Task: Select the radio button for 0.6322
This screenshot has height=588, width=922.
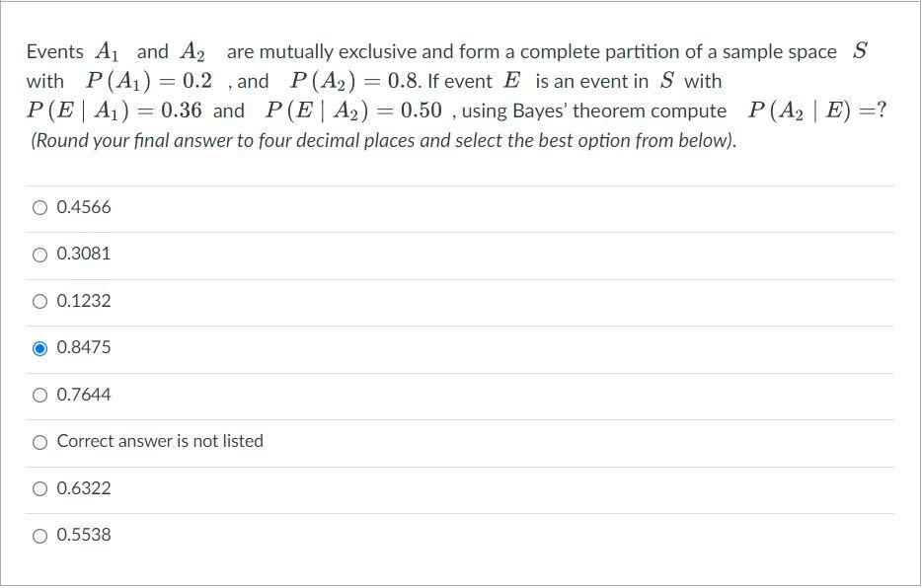Action: (x=39, y=487)
